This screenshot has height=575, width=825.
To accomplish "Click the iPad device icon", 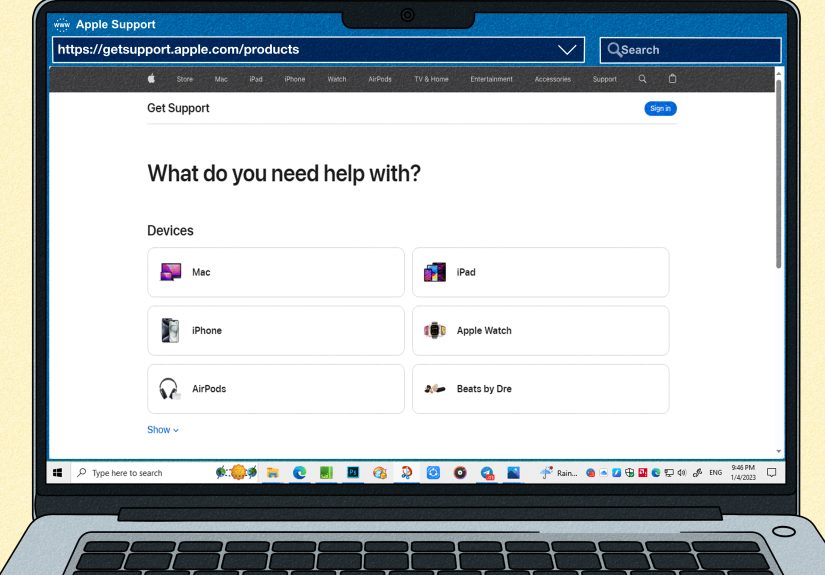I will pyautogui.click(x=435, y=272).
